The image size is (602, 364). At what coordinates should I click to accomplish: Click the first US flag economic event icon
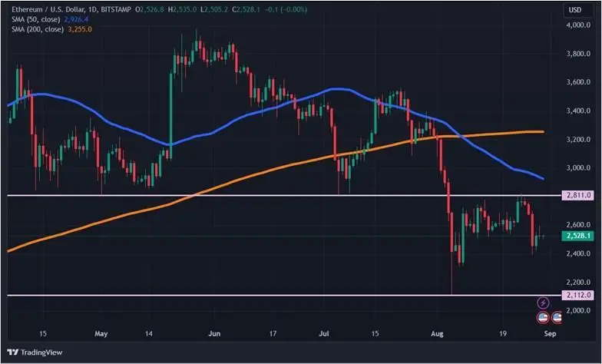541,316
